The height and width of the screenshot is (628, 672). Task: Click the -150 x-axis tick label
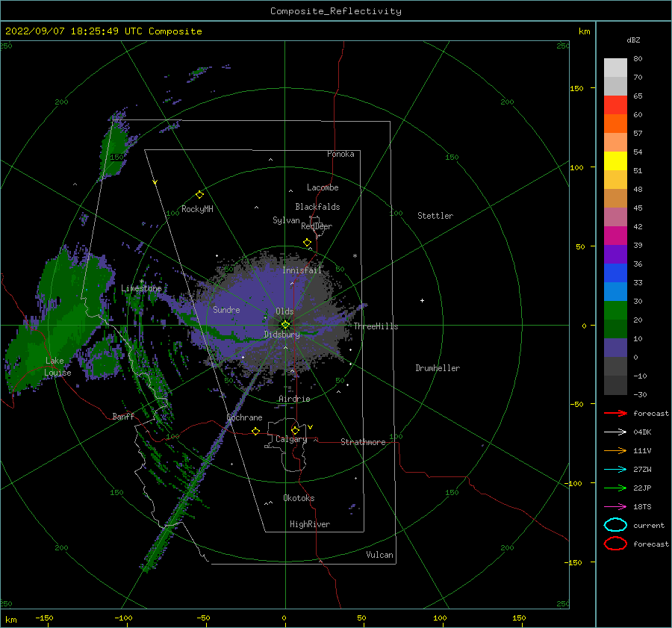pyautogui.click(x=44, y=618)
